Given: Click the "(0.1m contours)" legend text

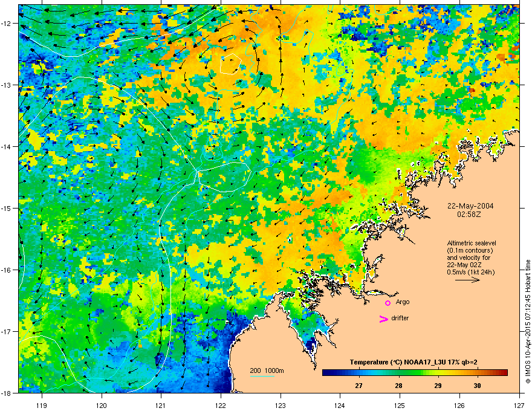Looking at the screenshot, I should [470, 251].
